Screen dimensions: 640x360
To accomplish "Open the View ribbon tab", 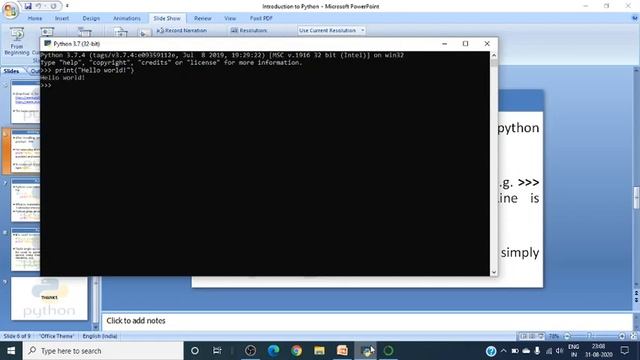I will 230,18.
